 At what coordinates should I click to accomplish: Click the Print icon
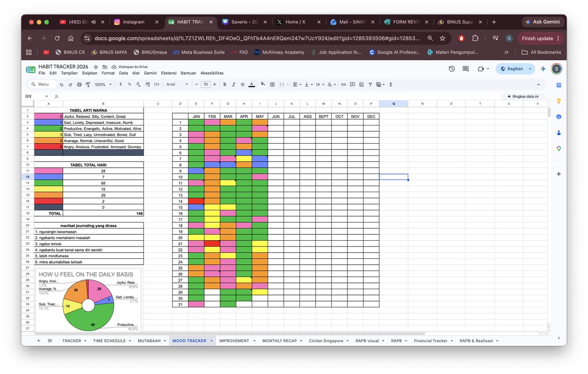[x=79, y=84]
